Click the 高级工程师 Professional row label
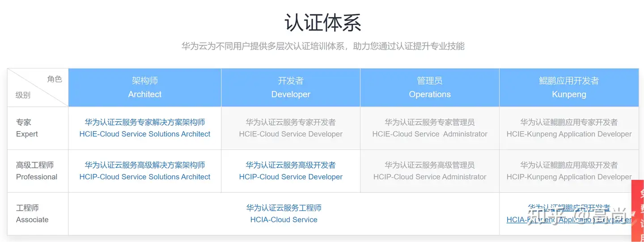644x242 pixels. (37, 171)
